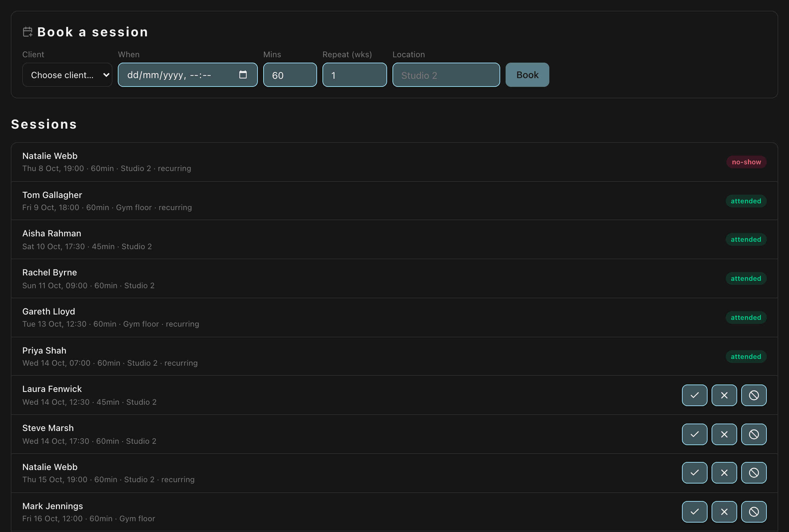
Task: Click attended badge on Priya Shah row
Action: (746, 356)
